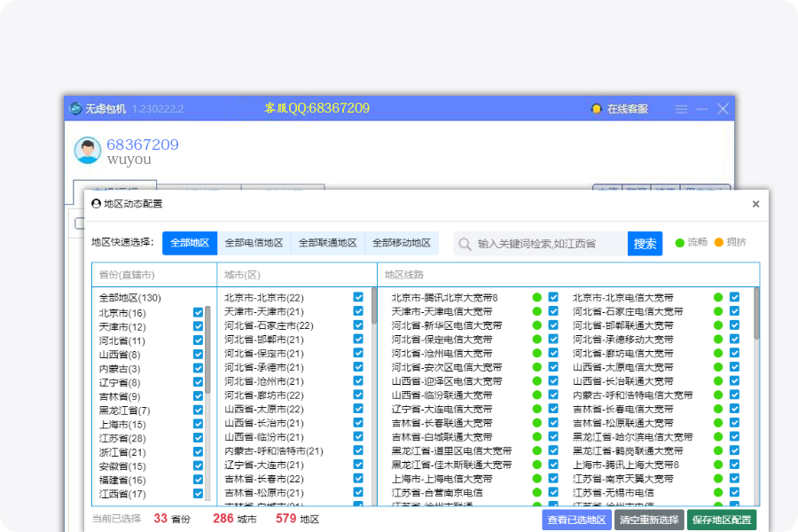The width and height of the screenshot is (798, 532).
Task: Click the magnifier icon in search field
Action: 465,244
